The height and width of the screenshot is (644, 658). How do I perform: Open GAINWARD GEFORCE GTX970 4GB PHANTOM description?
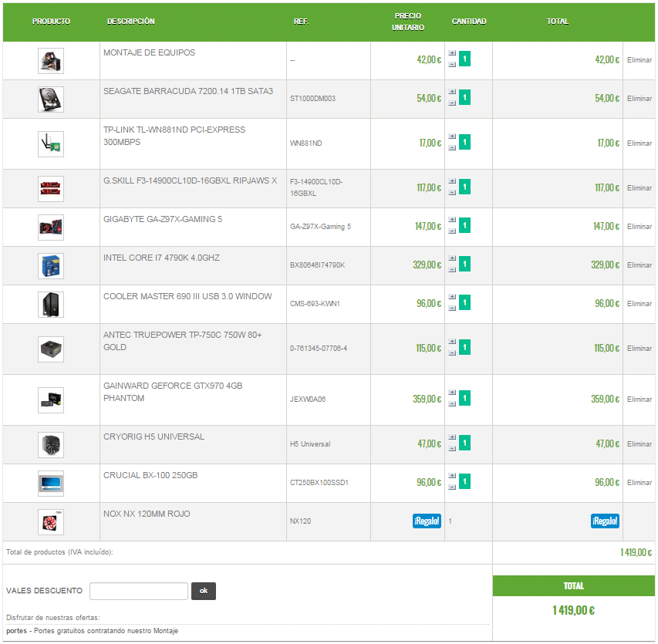(173, 392)
